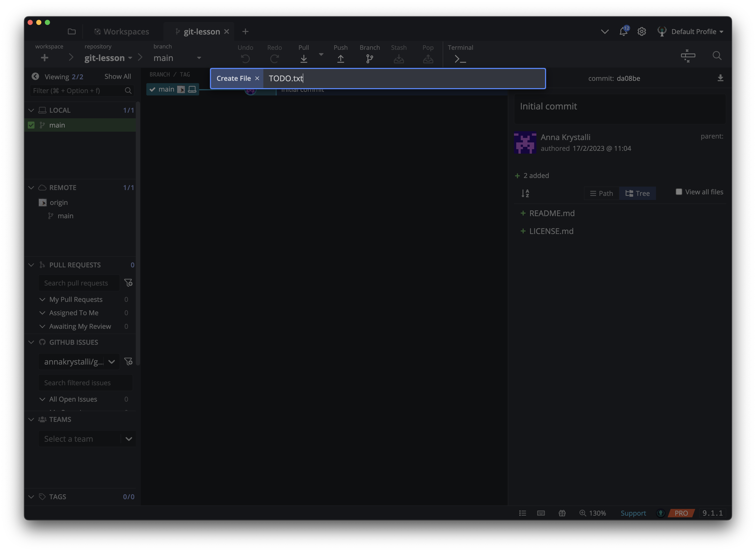This screenshot has width=756, height=552.
Task: Click the GitHub issues filter icon
Action: (x=128, y=362)
